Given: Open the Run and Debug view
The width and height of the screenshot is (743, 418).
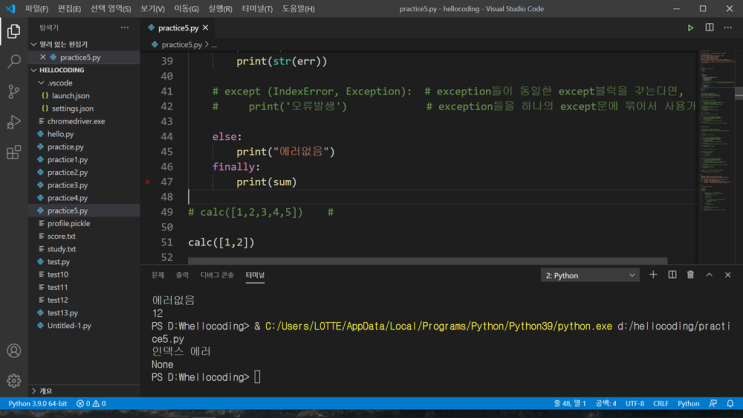Looking at the screenshot, I should (14, 122).
